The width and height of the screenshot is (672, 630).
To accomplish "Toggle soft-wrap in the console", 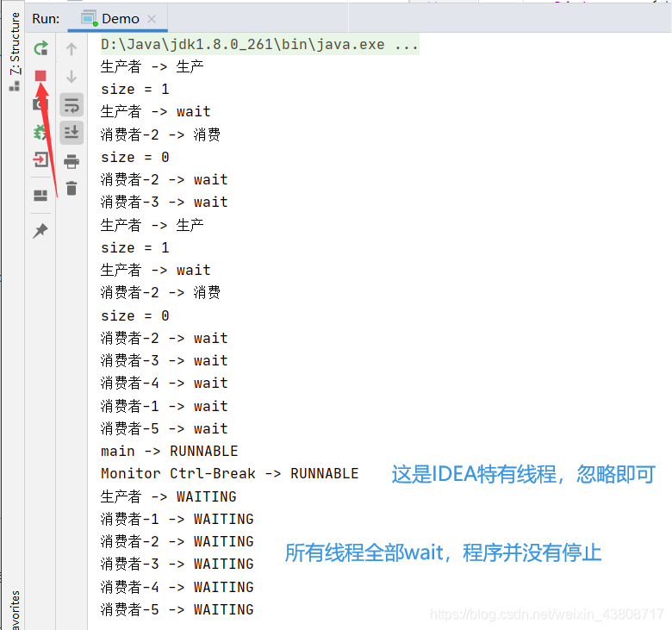I will 72,105.
